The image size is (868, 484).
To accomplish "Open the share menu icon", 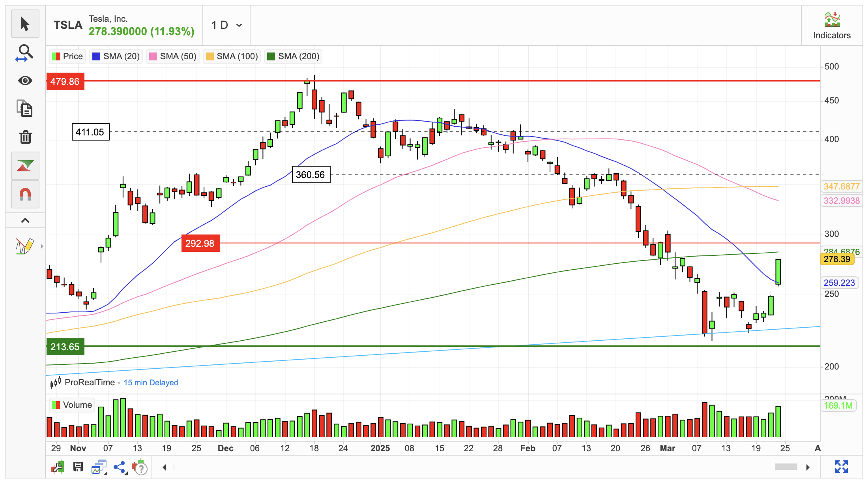I will (x=120, y=467).
